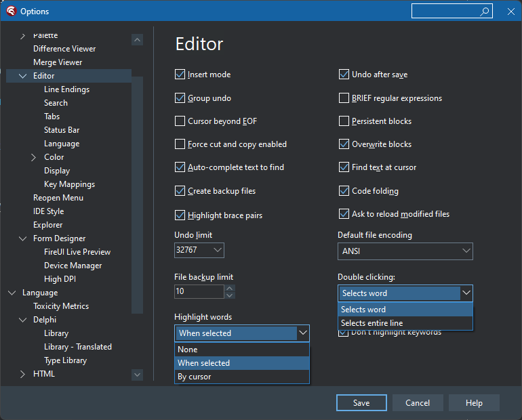The image size is (522, 420).
Task: Open Difference Viewer settings
Action: pyautogui.click(x=64, y=49)
